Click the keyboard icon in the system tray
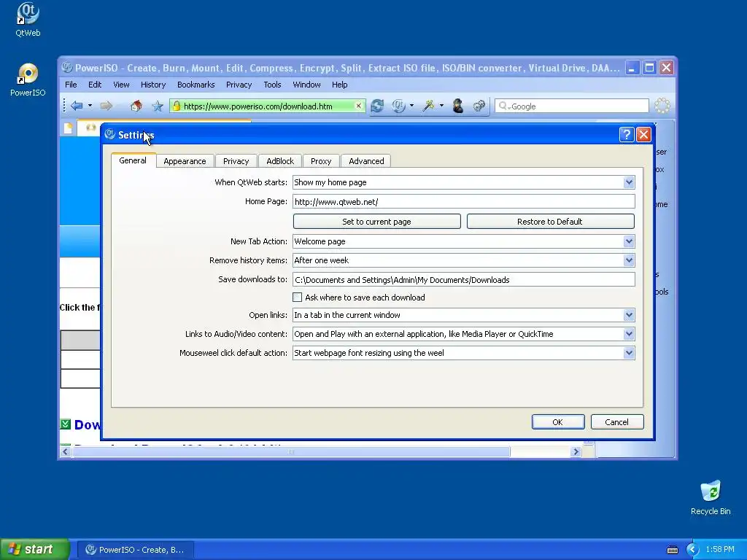This screenshot has width=747, height=560. coord(672,550)
